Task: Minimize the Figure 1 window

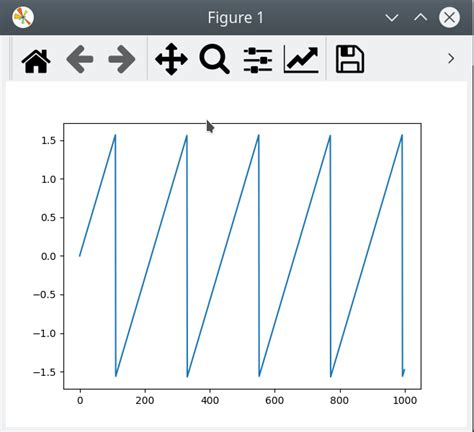Action: pyautogui.click(x=391, y=17)
